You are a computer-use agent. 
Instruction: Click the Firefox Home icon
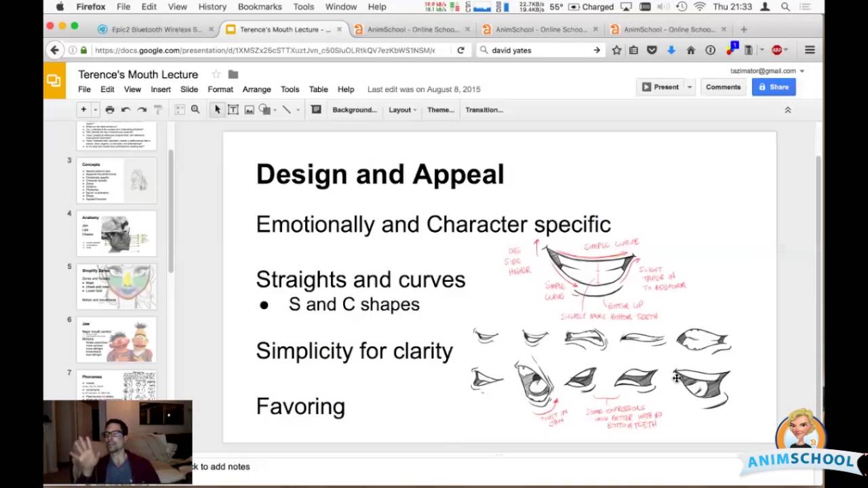[x=690, y=50]
